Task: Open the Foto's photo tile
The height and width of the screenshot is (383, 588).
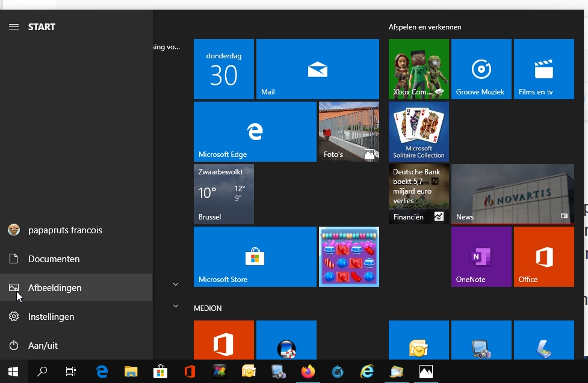Action: pos(348,132)
